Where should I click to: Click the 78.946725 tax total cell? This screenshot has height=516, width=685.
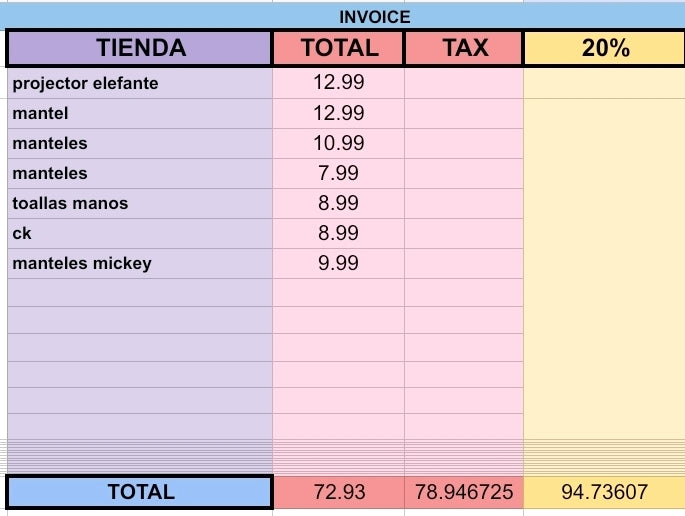click(464, 492)
